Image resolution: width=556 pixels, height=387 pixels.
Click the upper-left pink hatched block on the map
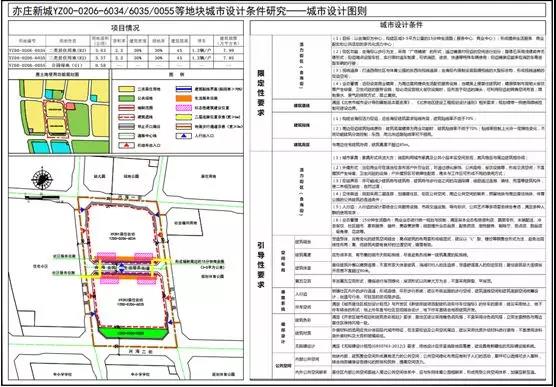coord(106,258)
